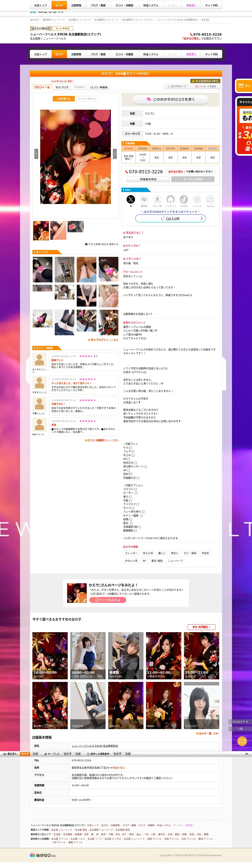The width and height of the screenshot is (252, 868).
Task: Switch to the 口コミ・体験談 profile tab
Action: tap(99, 87)
